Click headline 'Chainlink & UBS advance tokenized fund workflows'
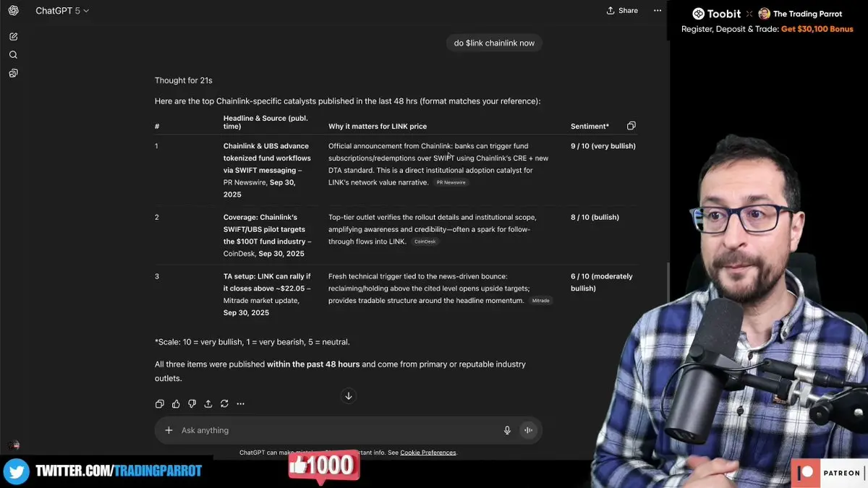The height and width of the screenshot is (488, 868). (266, 158)
